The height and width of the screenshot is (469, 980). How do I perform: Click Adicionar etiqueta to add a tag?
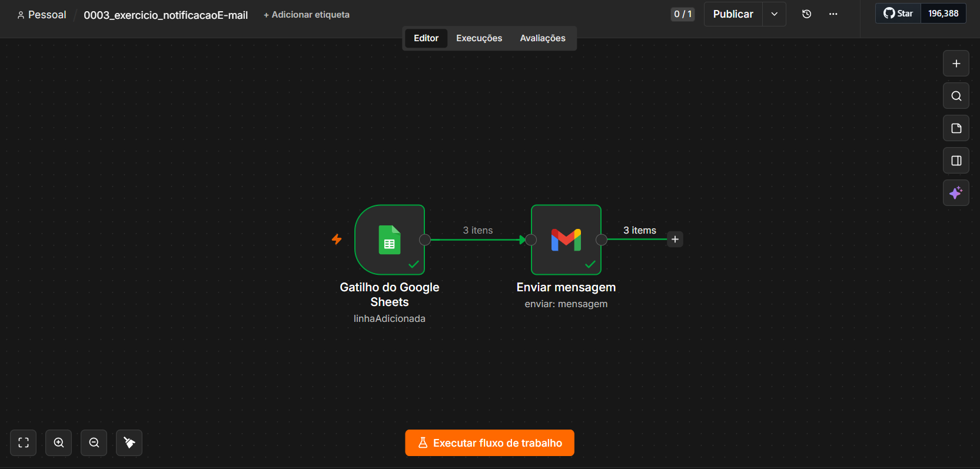tap(307, 15)
